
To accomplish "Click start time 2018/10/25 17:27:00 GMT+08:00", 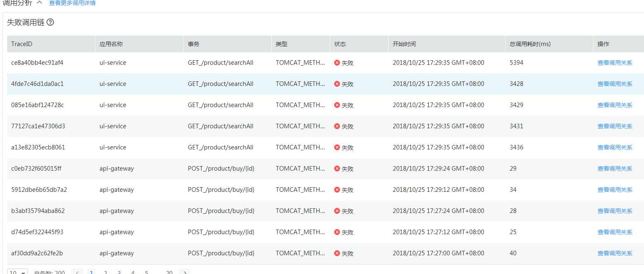I will [x=438, y=253].
